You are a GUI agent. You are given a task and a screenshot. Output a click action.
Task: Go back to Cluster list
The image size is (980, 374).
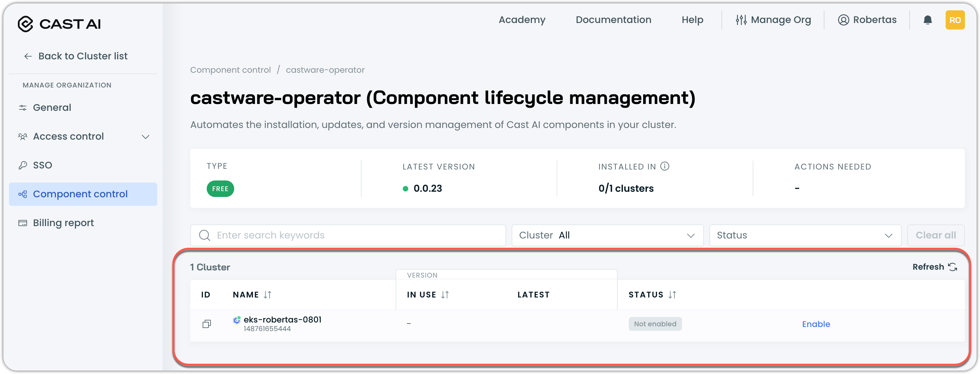[x=82, y=56]
